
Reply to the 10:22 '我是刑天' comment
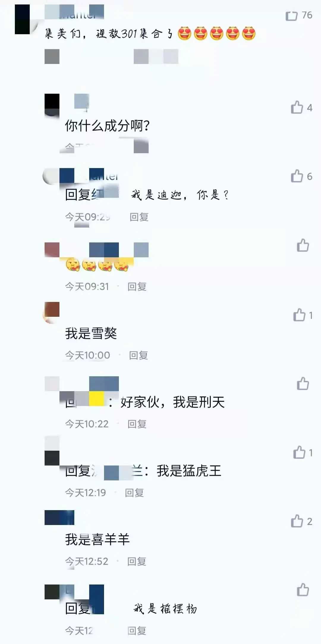click(x=137, y=424)
